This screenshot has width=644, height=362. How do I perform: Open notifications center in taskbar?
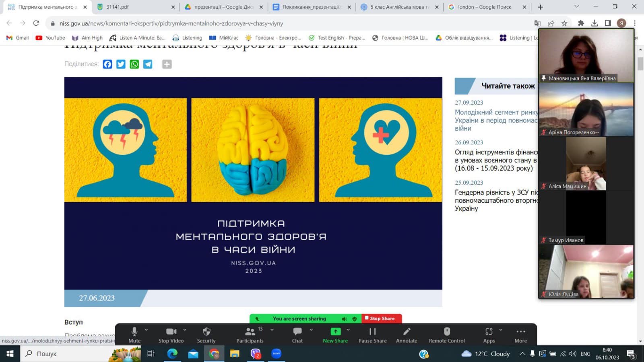click(631, 354)
